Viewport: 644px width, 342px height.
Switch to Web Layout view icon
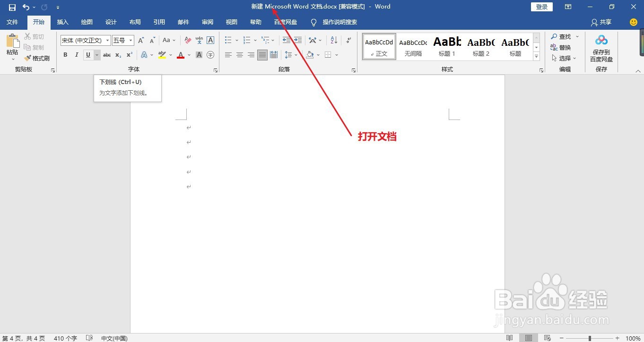click(x=548, y=338)
